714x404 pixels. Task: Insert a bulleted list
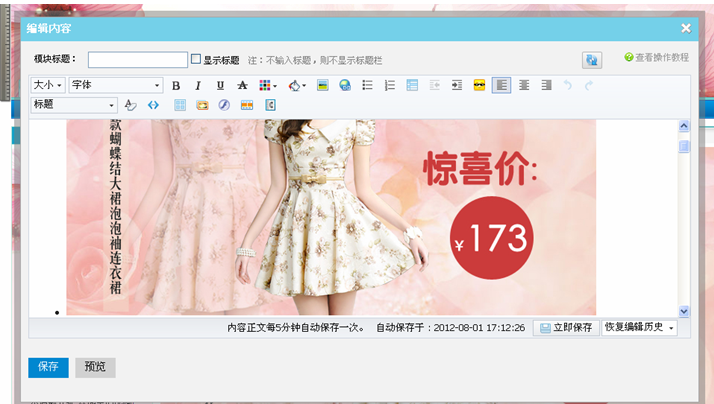[x=367, y=86]
